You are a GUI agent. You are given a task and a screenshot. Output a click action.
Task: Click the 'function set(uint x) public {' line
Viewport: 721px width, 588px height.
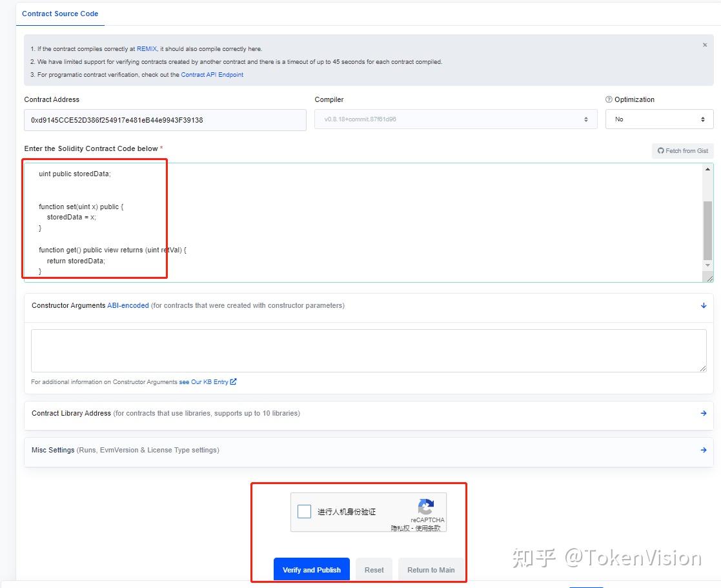click(81, 207)
